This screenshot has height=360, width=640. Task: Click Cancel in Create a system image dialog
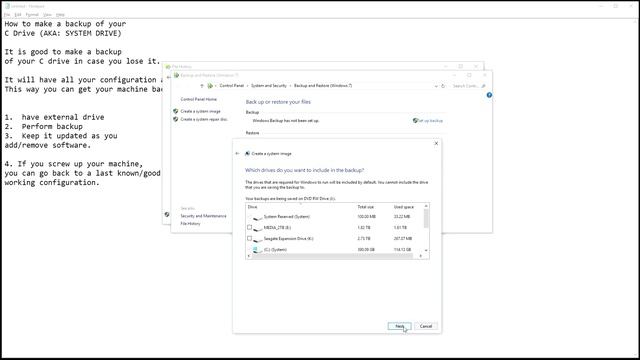(x=426, y=326)
